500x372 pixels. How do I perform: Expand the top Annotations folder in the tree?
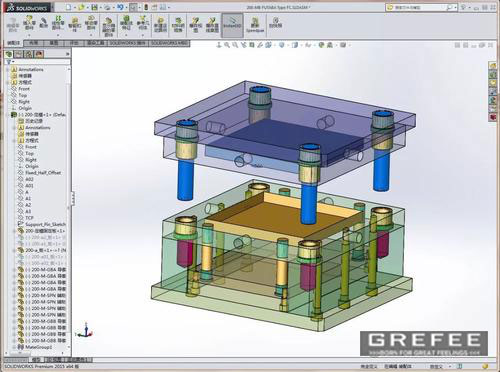point(8,69)
